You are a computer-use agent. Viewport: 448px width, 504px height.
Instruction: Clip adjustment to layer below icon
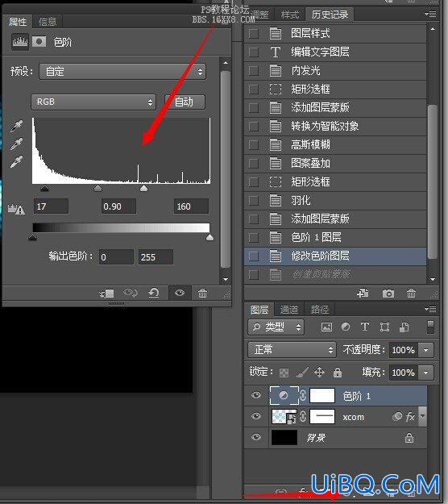coord(107,294)
